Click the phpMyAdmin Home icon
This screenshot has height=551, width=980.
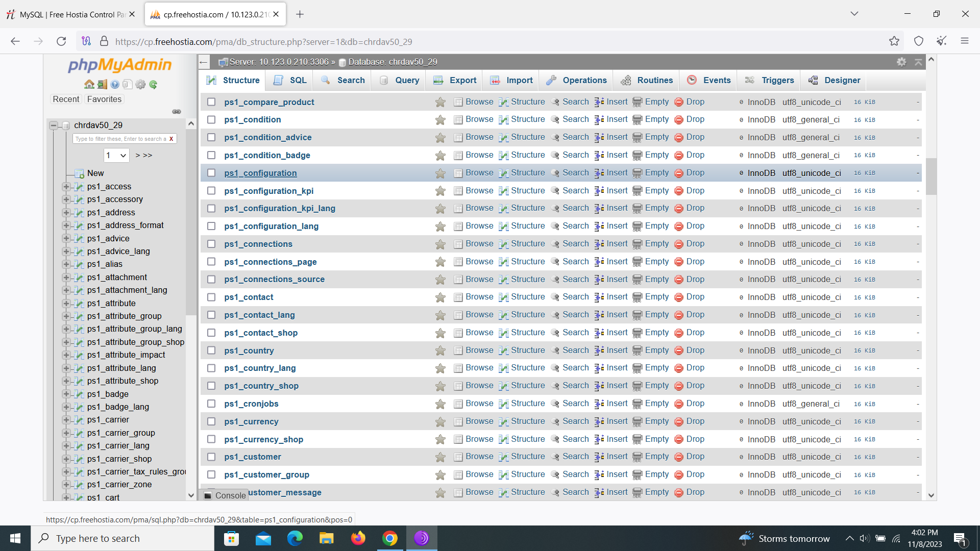coord(89,85)
